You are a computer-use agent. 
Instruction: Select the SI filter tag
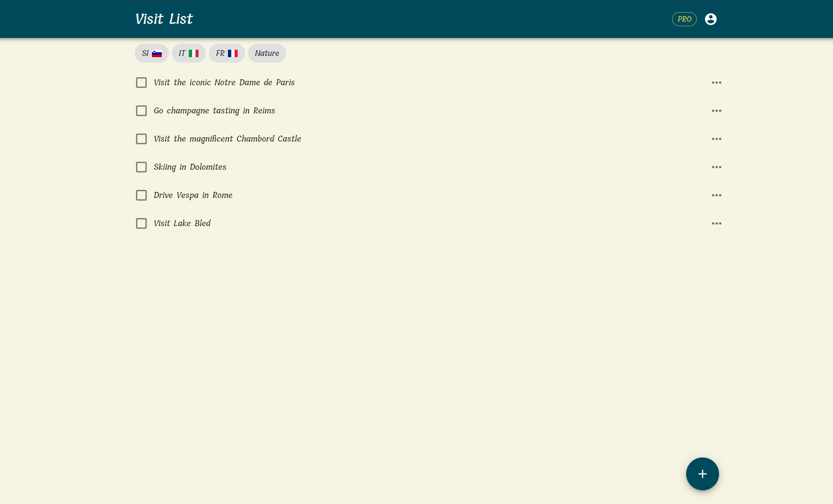pos(151,53)
